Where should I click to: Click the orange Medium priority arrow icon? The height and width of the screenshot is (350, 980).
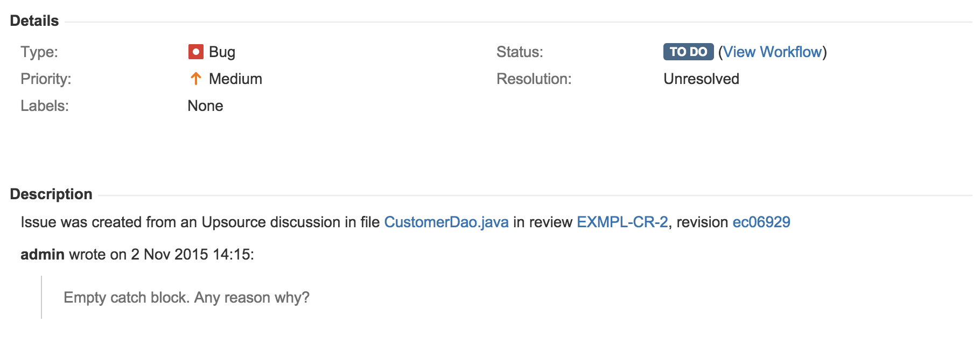click(196, 79)
